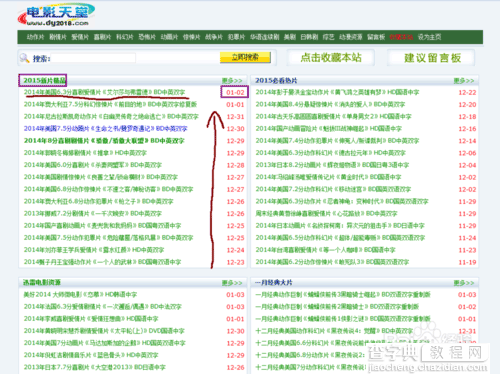Open 动画片 in the navigation bar
Image resolution: width=500 pixels, height=374 pixels.
coord(169,37)
